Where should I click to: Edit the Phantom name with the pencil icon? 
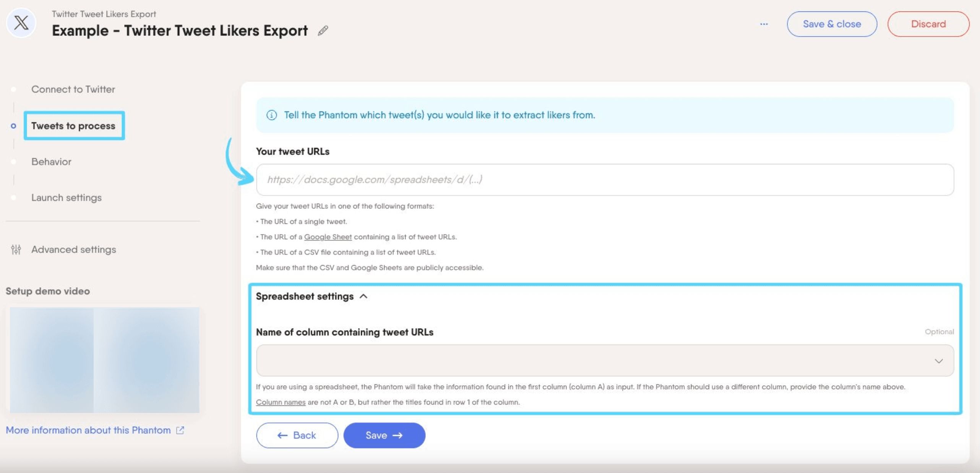click(x=323, y=31)
